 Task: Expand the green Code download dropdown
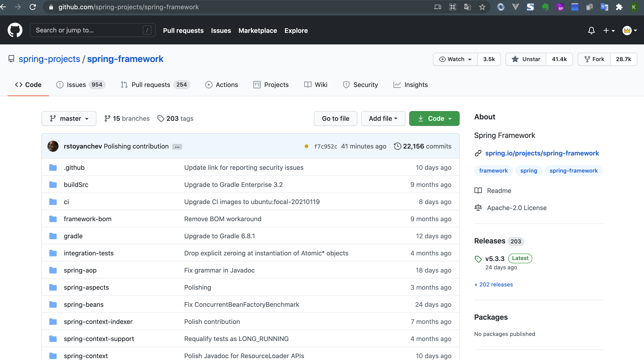434,118
